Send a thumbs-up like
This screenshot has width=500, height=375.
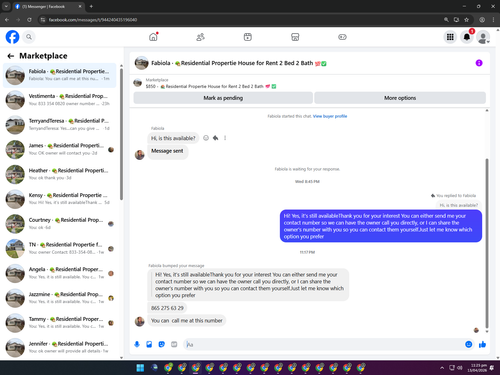pyautogui.click(x=482, y=344)
